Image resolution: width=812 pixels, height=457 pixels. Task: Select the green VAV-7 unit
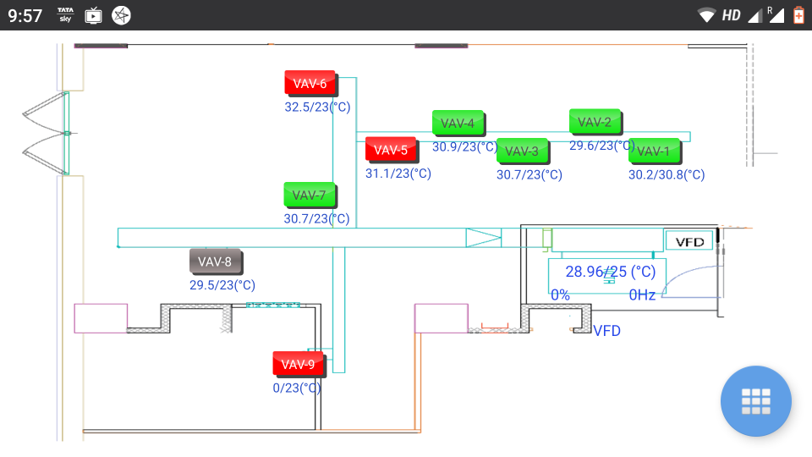click(x=310, y=195)
